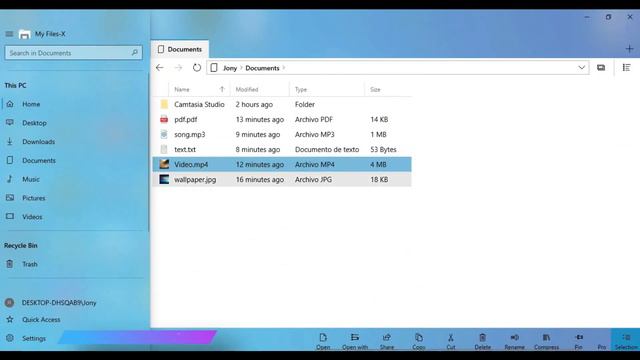Cut the selected file
640x360 pixels.
click(451, 341)
